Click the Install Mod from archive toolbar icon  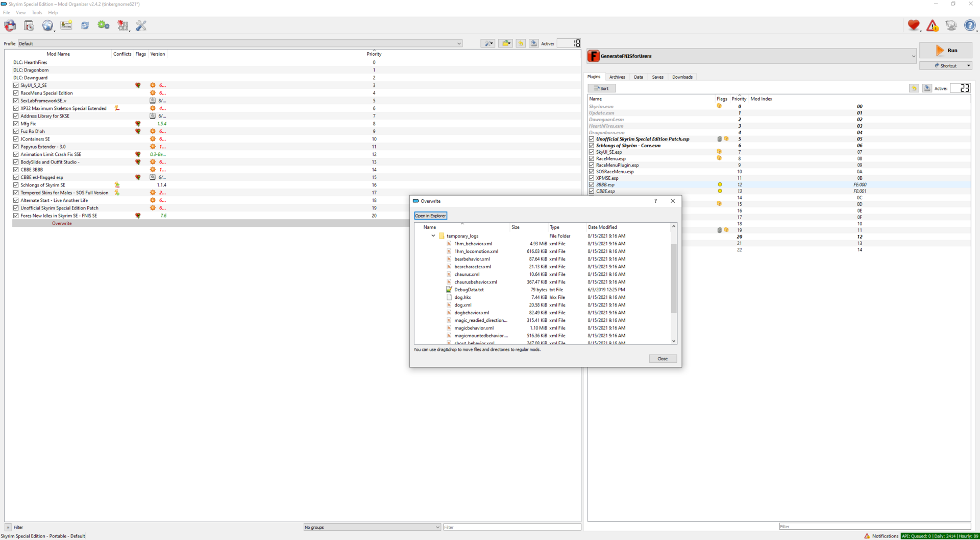(x=29, y=25)
